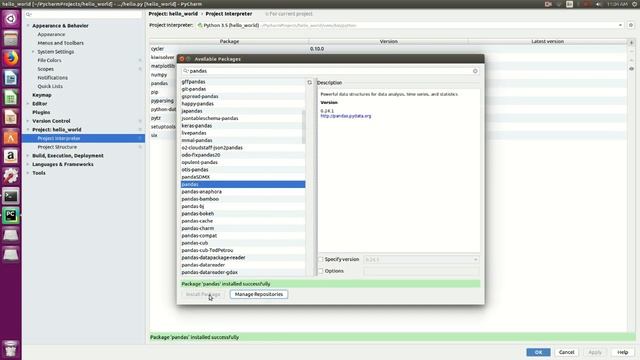Open Amazon dock icon
This screenshot has height=360, width=640.
[x=11, y=156]
